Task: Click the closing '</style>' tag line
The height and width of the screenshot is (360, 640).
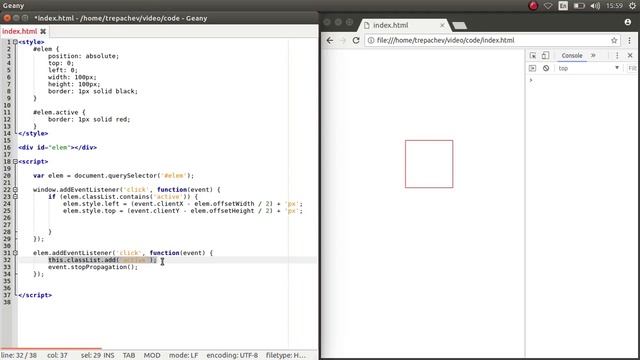Action: tap(33, 133)
